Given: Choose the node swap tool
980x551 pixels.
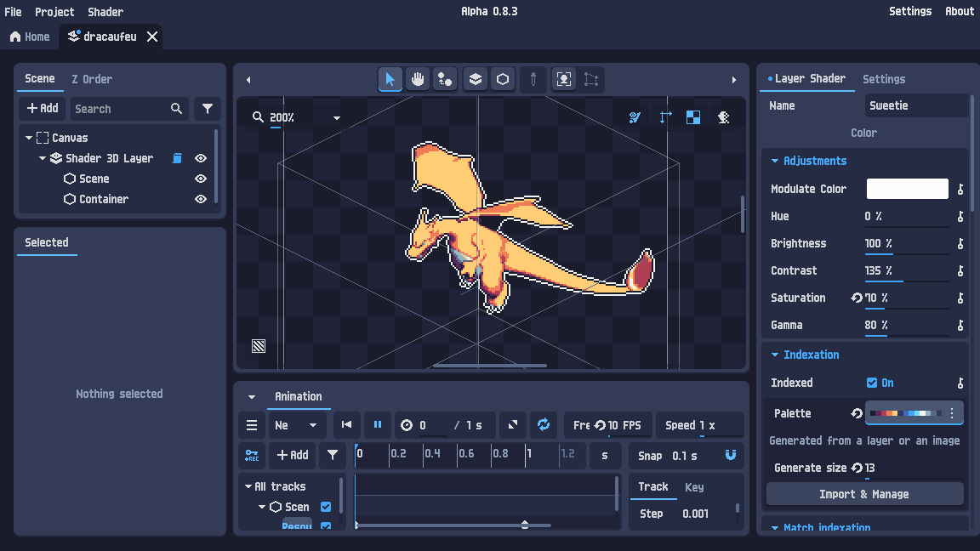Looking at the screenshot, I should click(444, 79).
